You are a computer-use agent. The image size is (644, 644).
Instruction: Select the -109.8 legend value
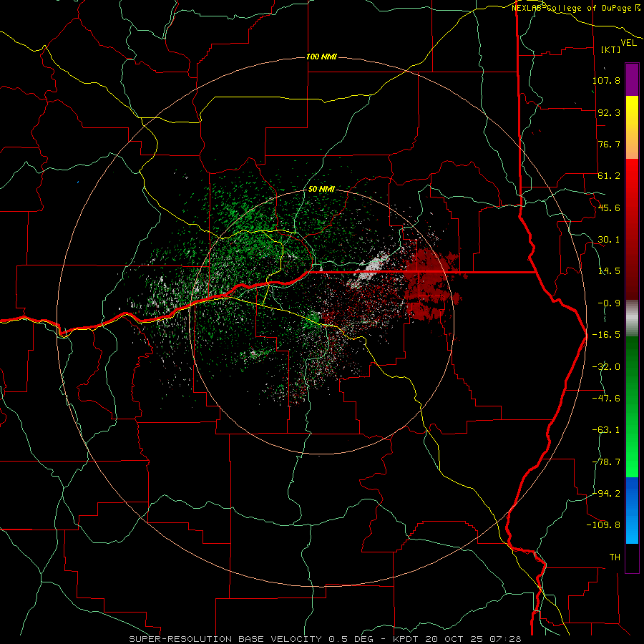point(603,525)
